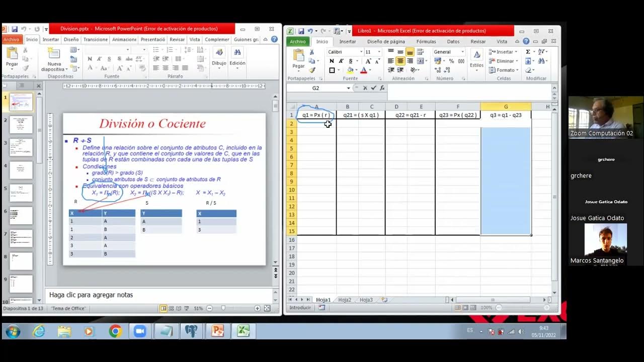
Task: Click PowerPoint's zoom slider handle
Action: click(x=223, y=308)
